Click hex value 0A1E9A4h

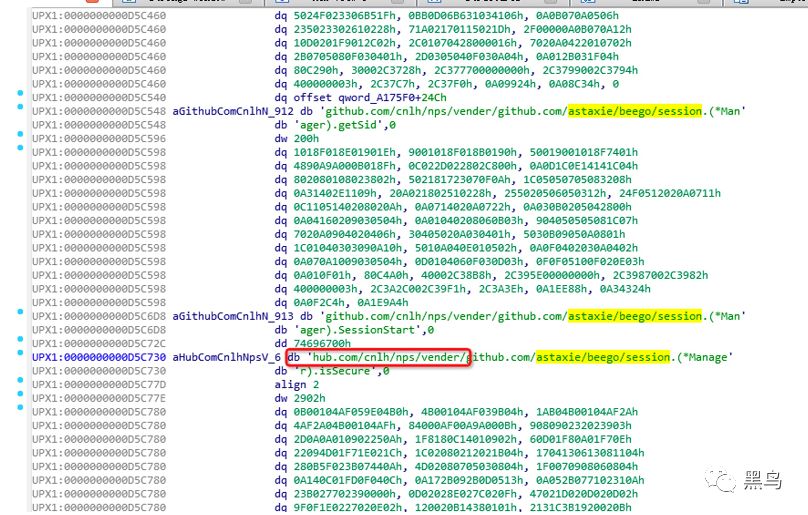coord(383,303)
